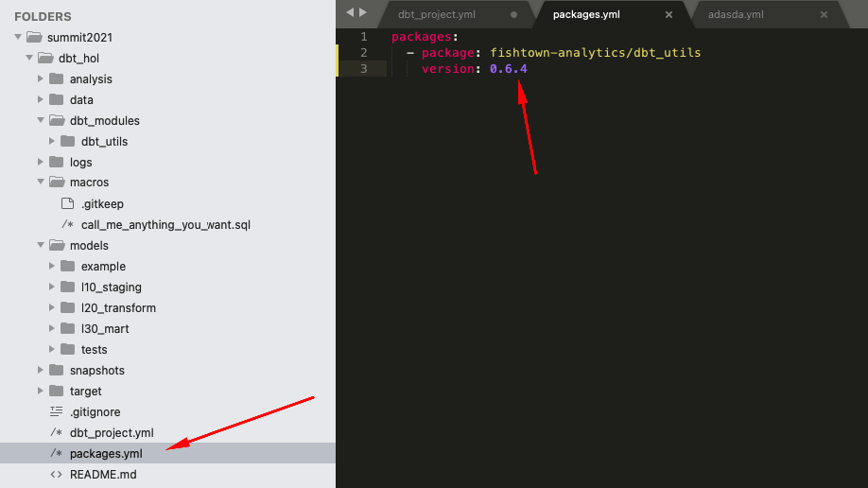Close the packages.yml tab
Viewport: 868px width, 488px height.
668,15
